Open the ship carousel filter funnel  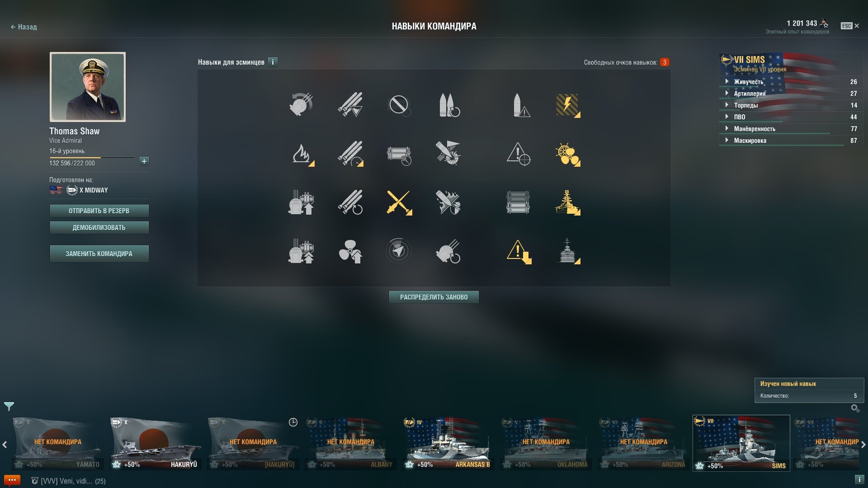[9, 406]
